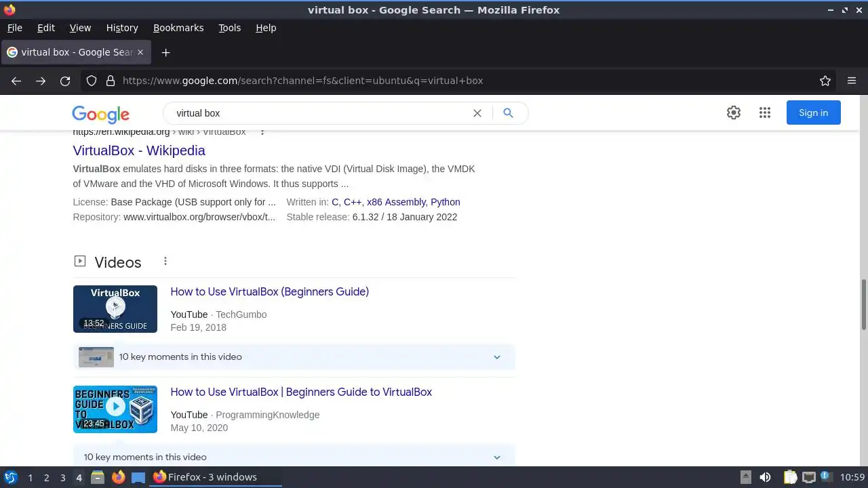
Task: Open Beginners Guide to VirtualBox video link
Action: pyautogui.click(x=301, y=392)
